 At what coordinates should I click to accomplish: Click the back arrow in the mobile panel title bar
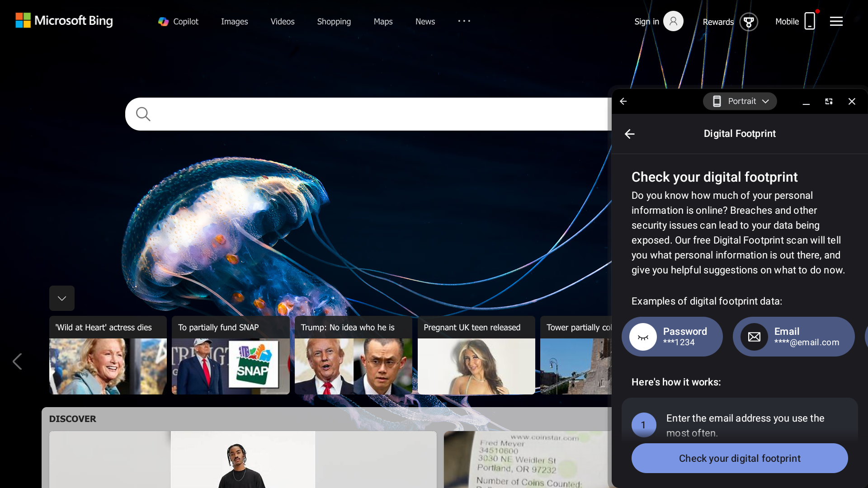pos(623,101)
